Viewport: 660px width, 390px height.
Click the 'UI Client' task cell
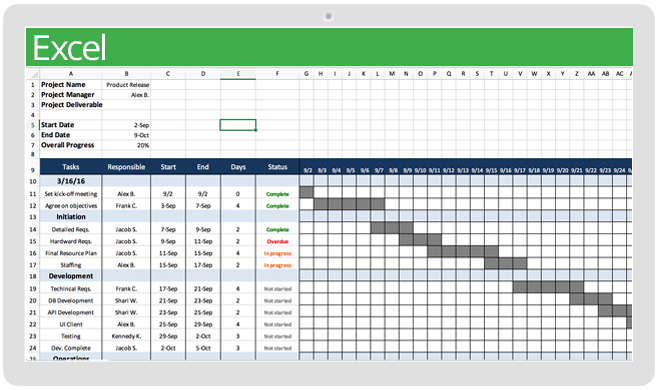coord(71,324)
